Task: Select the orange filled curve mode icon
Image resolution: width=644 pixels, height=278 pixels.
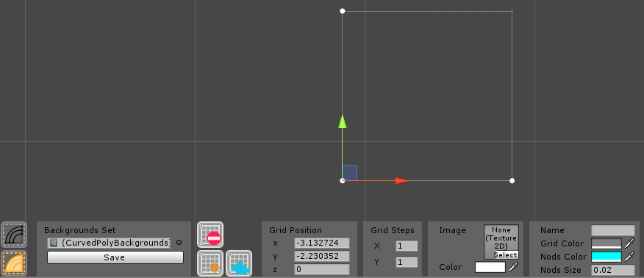Action: coord(14,263)
